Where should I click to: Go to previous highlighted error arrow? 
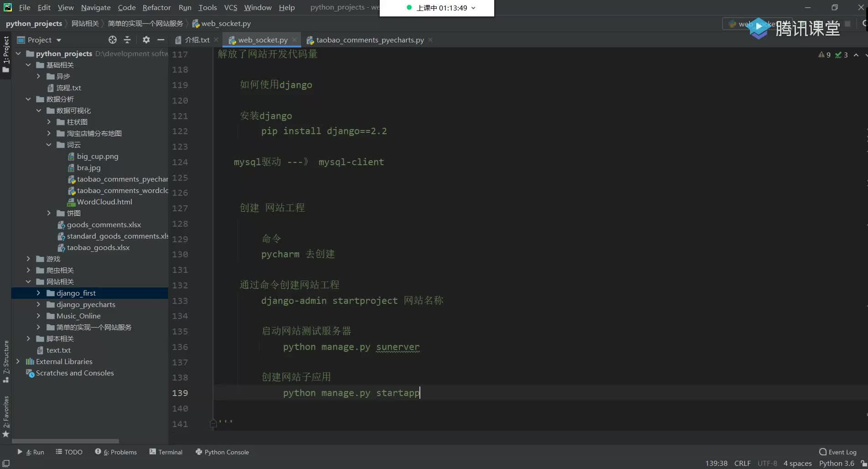(x=856, y=55)
